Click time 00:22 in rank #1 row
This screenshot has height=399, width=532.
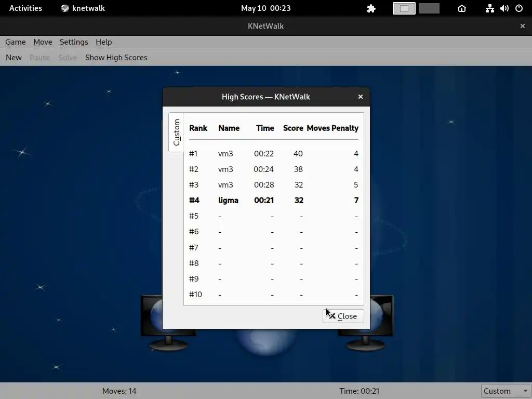264,154
